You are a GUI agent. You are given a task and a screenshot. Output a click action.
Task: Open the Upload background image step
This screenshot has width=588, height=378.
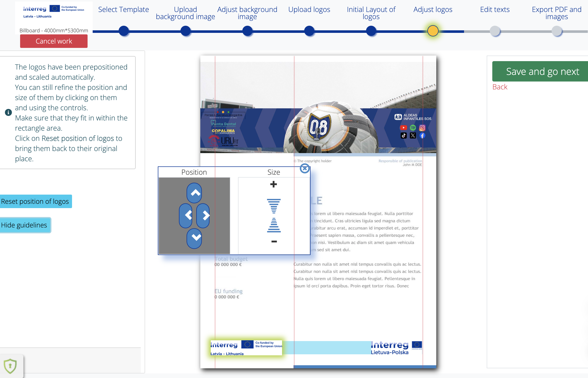(185, 13)
